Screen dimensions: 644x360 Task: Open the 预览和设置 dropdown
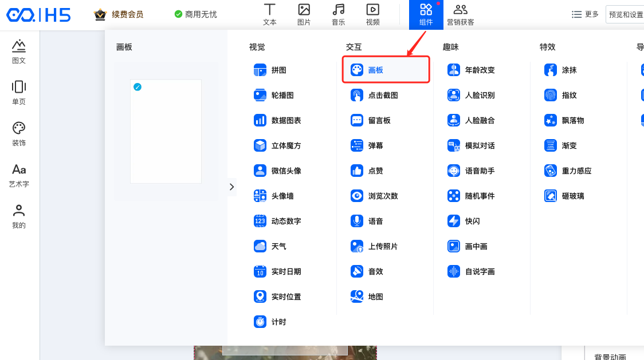tap(625, 14)
